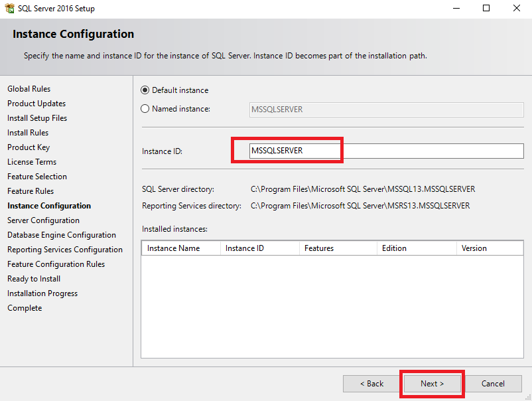Click the SQL Server Setup title bar icon

pos(9,8)
